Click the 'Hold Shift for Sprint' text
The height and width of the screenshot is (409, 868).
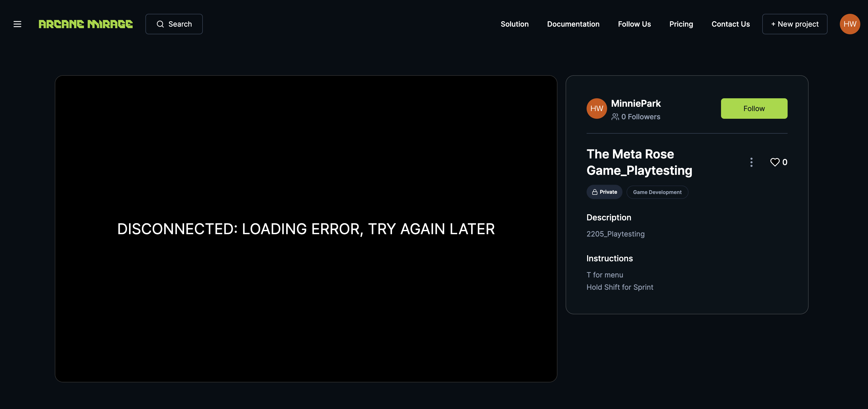point(620,287)
